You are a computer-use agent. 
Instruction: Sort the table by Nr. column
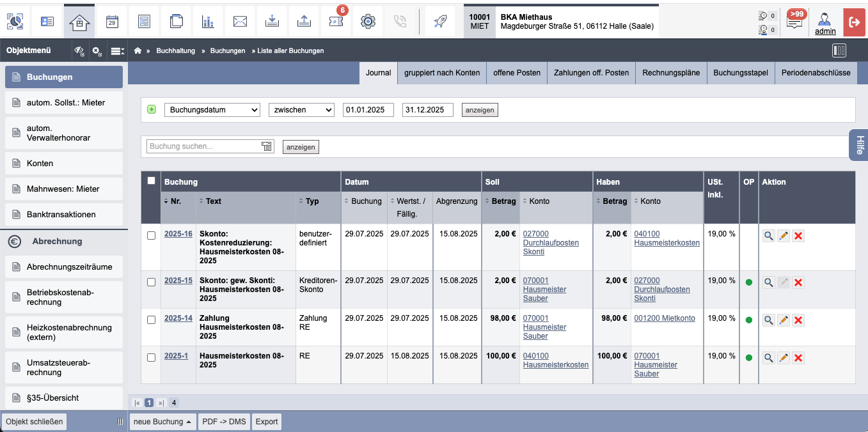click(172, 201)
